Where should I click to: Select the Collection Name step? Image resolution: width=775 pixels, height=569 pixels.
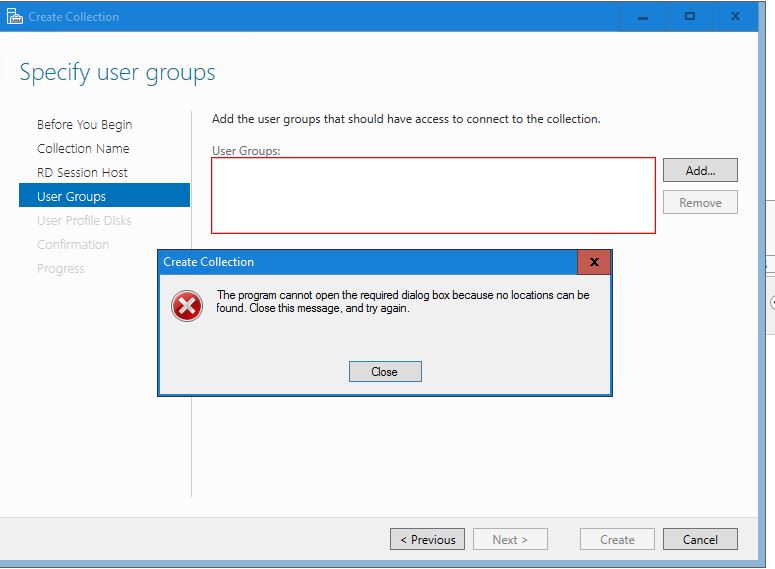click(83, 148)
